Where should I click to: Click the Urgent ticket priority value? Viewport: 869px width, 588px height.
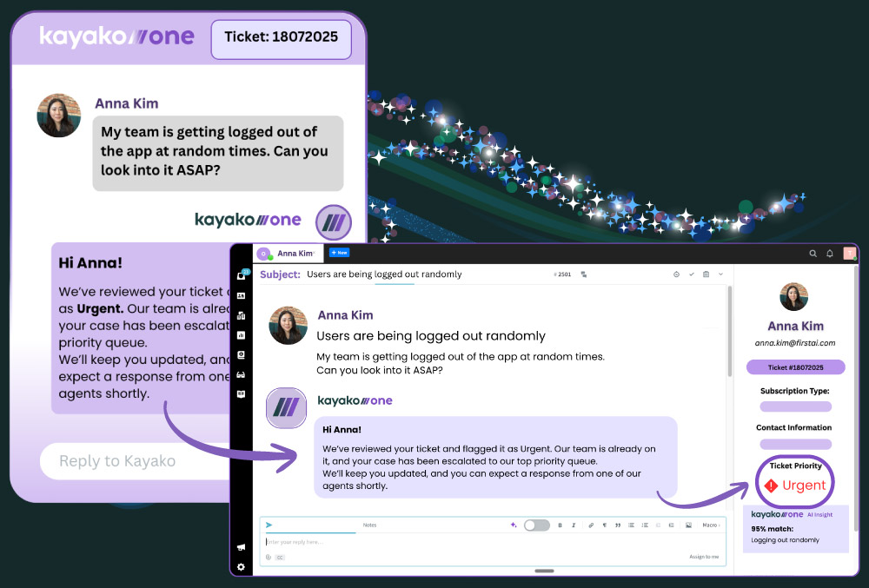pyautogui.click(x=795, y=485)
